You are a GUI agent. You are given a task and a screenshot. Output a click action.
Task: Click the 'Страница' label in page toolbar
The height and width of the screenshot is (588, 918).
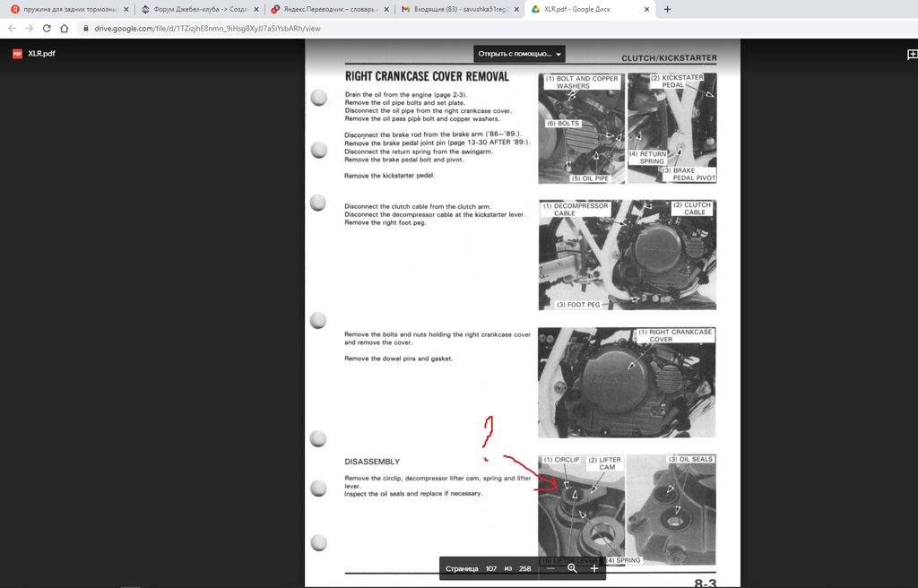462,568
